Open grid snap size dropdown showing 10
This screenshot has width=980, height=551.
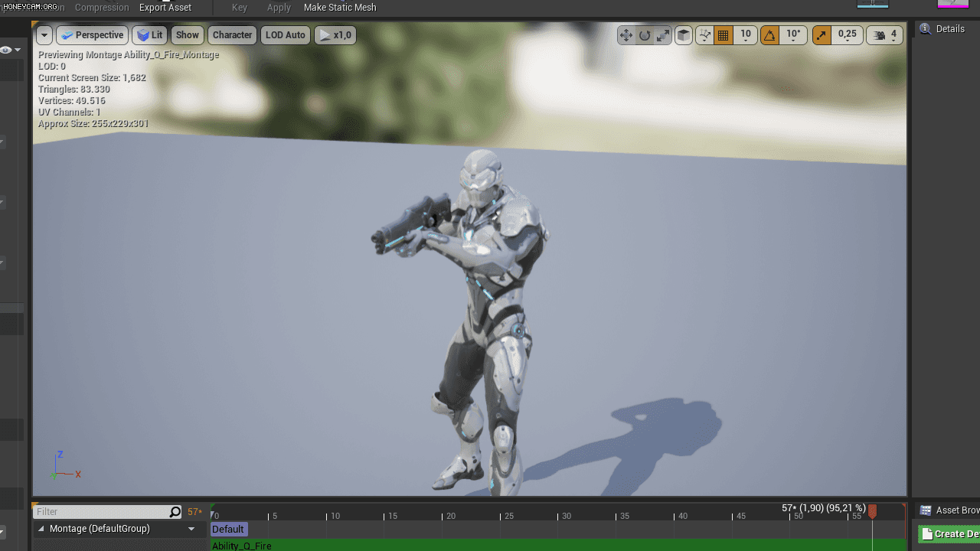tap(746, 35)
